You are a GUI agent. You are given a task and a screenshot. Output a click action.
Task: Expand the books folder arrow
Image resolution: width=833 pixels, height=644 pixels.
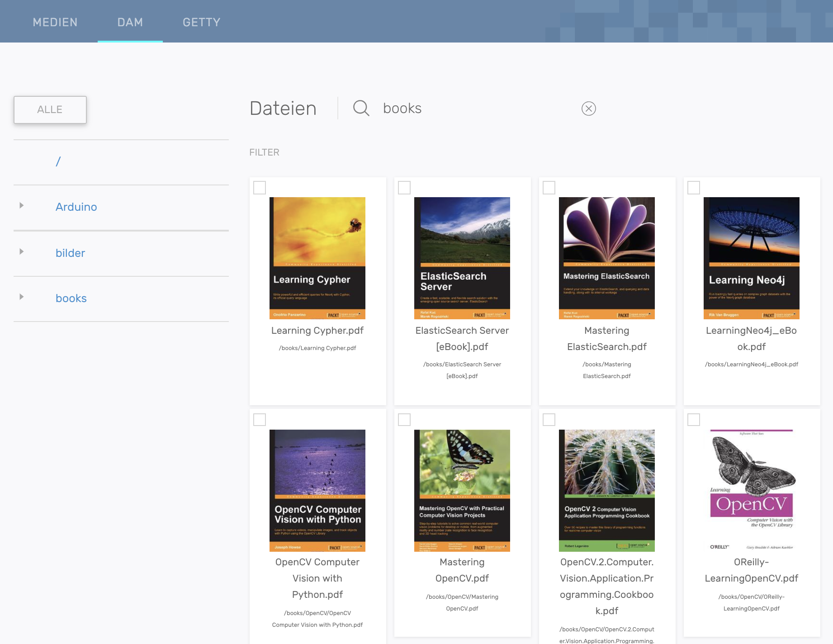22,297
